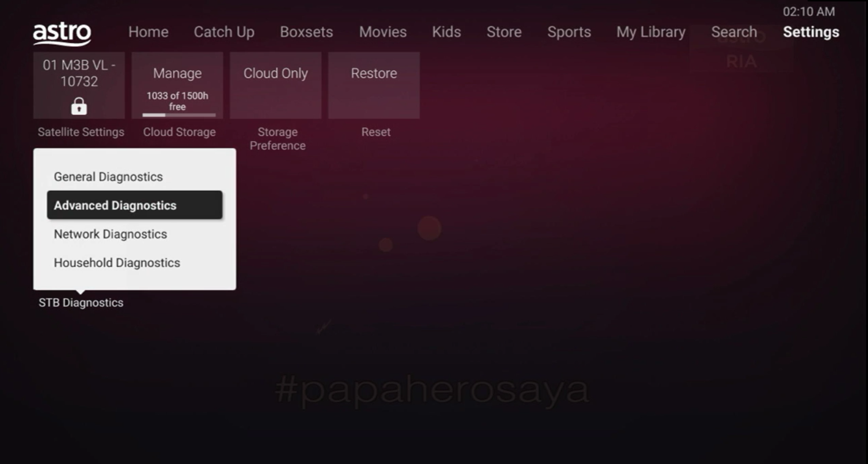Image resolution: width=868 pixels, height=464 pixels.
Task: Click the "1033 of 1500h free" text
Action: coord(177,101)
